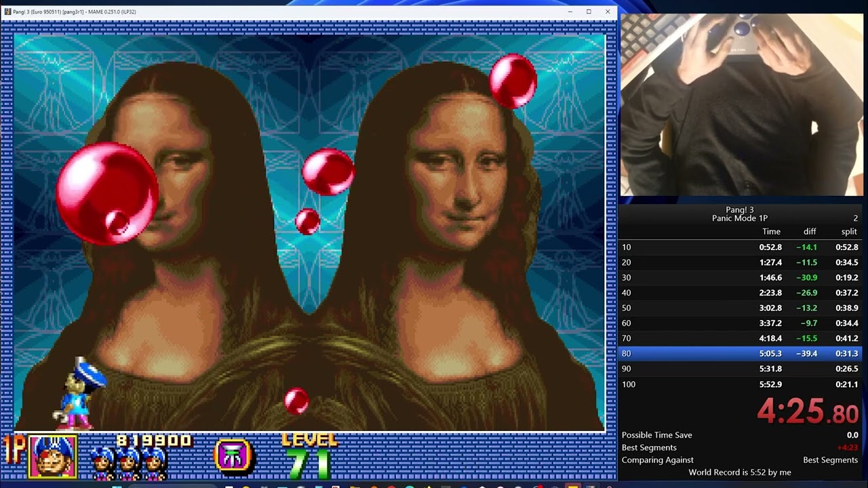Select the split row labeled 30
Image resolution: width=868 pixels, height=488 pixels.
click(x=740, y=277)
